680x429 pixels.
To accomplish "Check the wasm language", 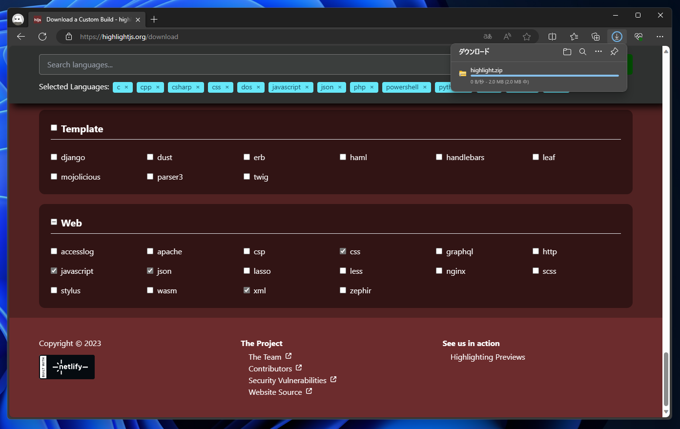I will click(x=150, y=290).
